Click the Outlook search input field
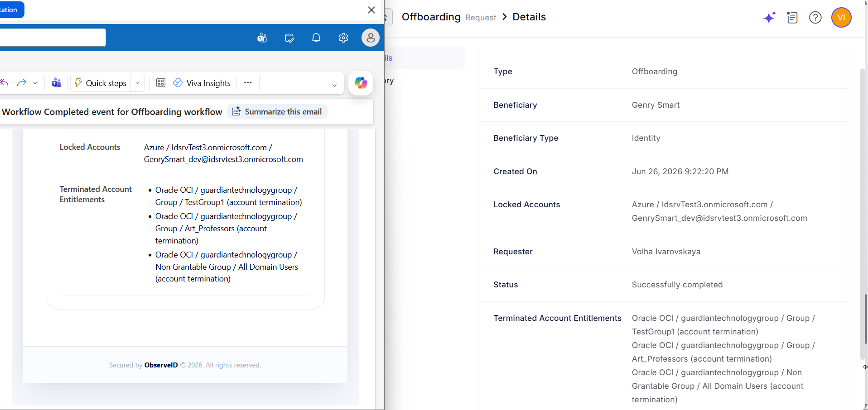The height and width of the screenshot is (410, 868). (x=53, y=38)
